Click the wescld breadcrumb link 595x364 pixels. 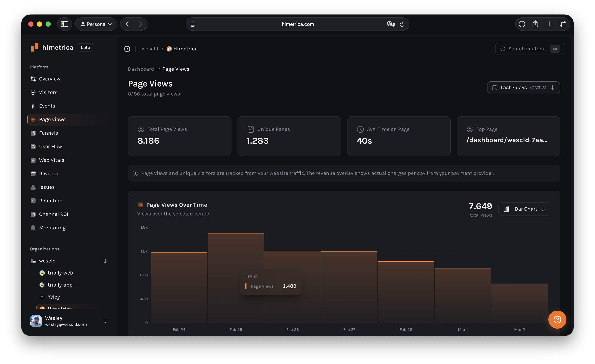(150, 49)
